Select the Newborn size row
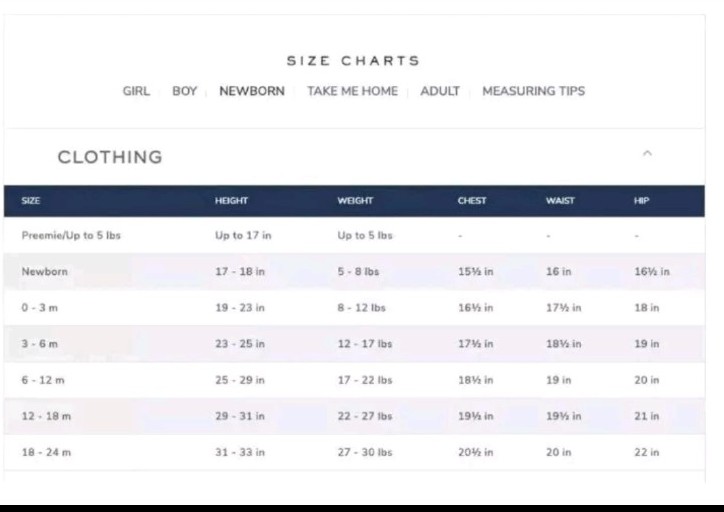724x512 pixels. [x=354, y=271]
